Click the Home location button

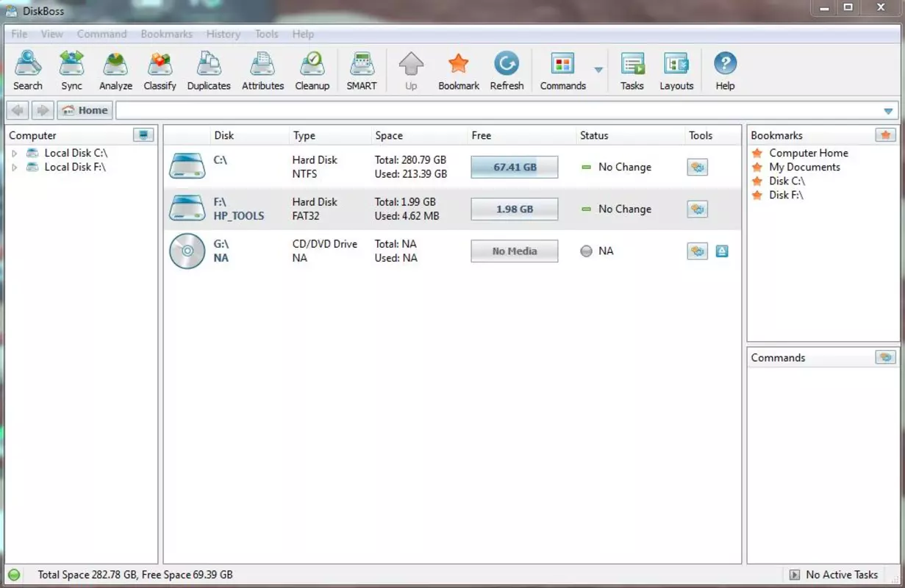(x=85, y=110)
